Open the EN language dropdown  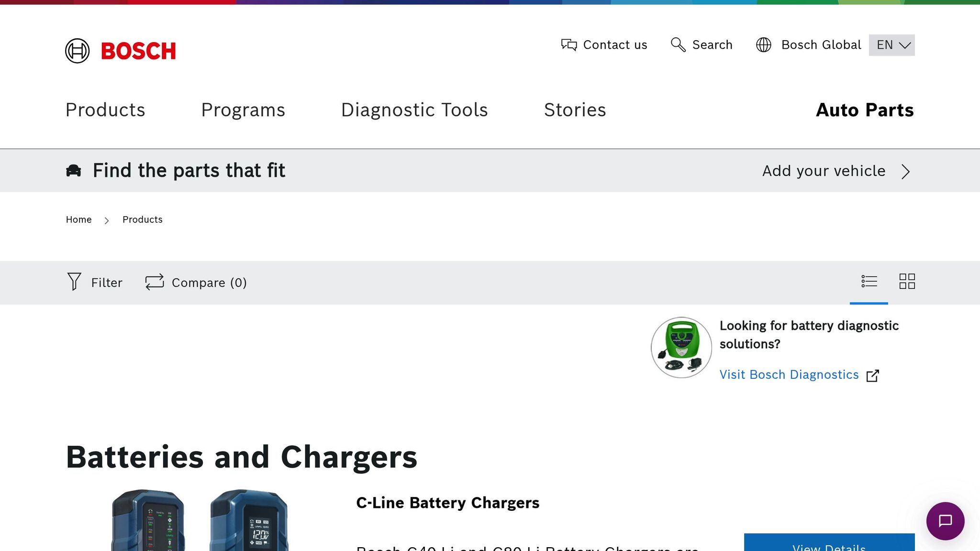tap(892, 45)
